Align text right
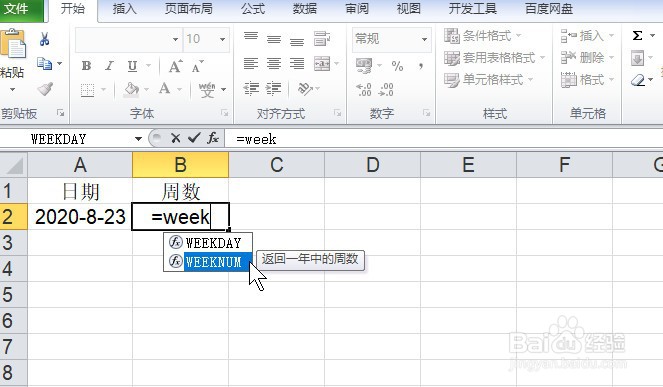The width and height of the screenshot is (663, 387). (x=297, y=64)
